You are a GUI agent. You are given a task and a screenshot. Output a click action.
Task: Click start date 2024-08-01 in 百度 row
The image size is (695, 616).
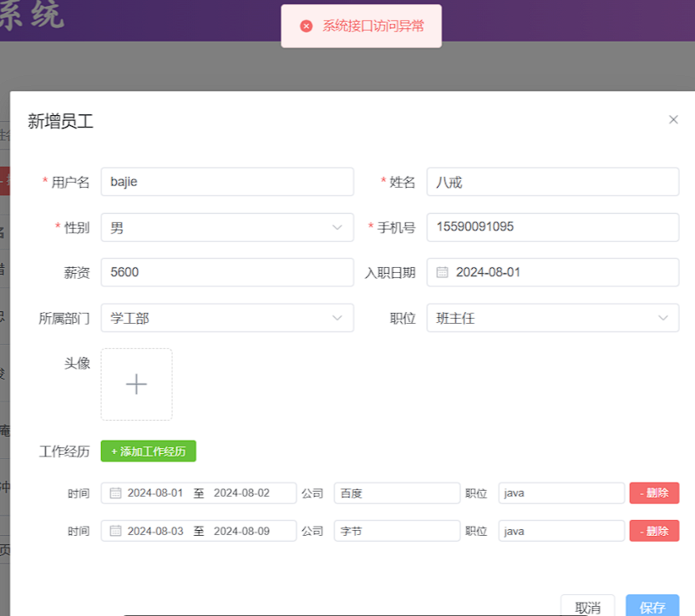click(x=155, y=493)
